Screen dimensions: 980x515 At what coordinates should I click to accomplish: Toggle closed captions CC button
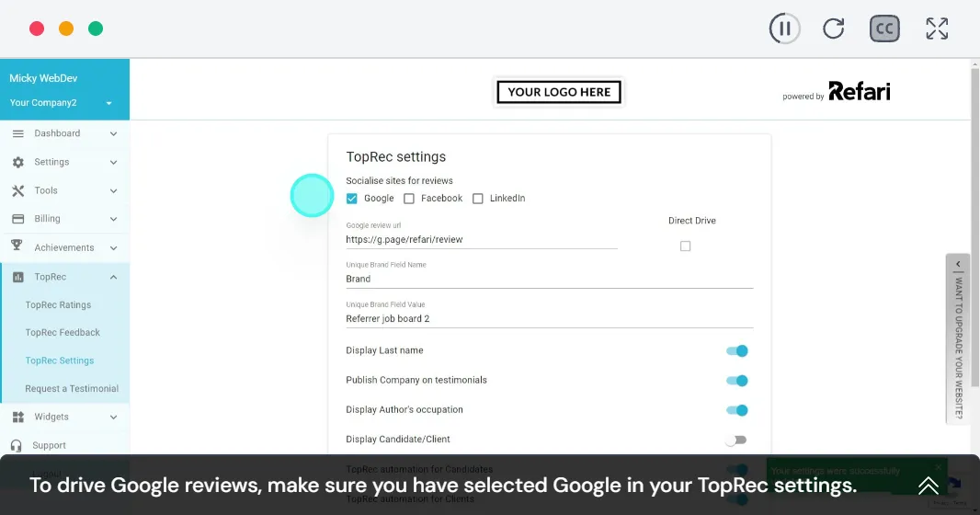click(x=884, y=29)
